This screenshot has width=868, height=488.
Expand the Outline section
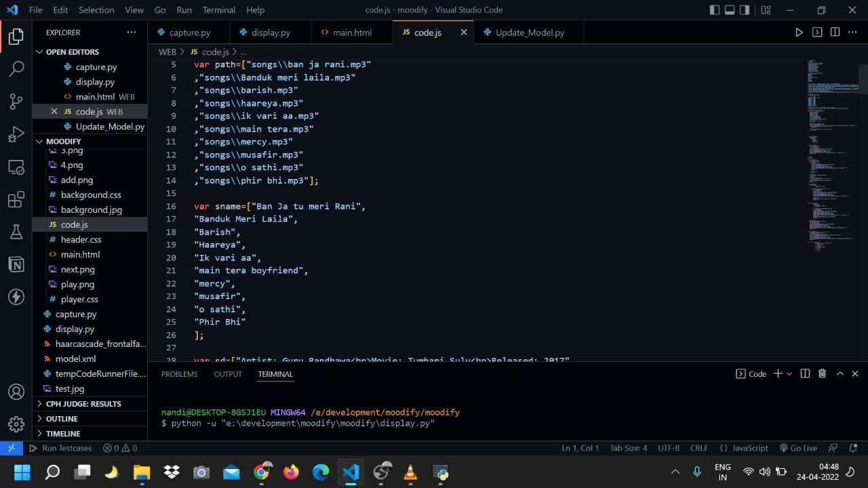point(90,418)
